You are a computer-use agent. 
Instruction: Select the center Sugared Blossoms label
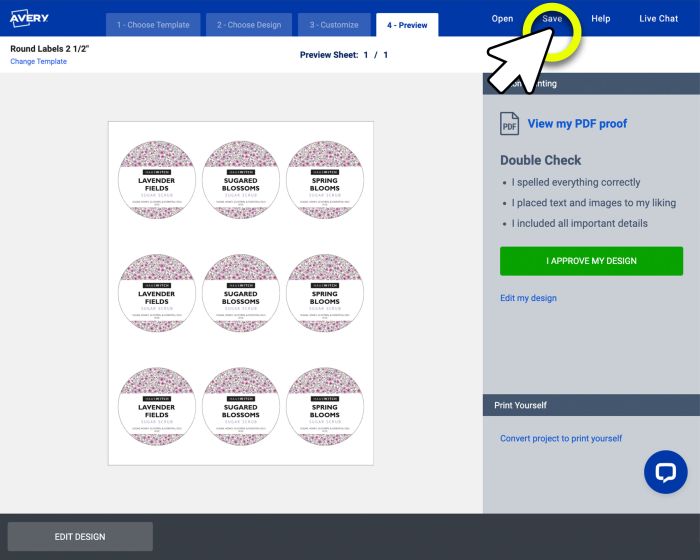pos(241,292)
